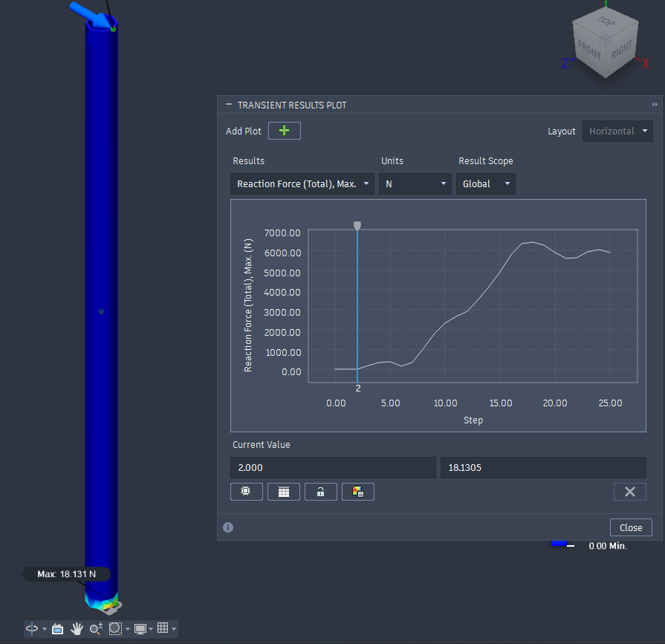Select the Orbit tool in navigation bar
The width and height of the screenshot is (665, 644).
click(x=32, y=628)
